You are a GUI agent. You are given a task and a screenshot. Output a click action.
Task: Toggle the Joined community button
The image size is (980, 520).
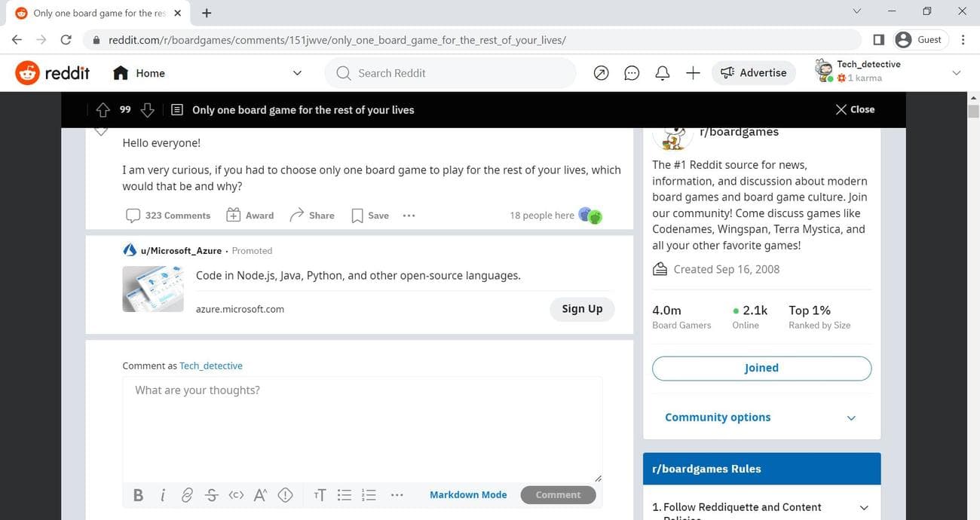(x=761, y=369)
